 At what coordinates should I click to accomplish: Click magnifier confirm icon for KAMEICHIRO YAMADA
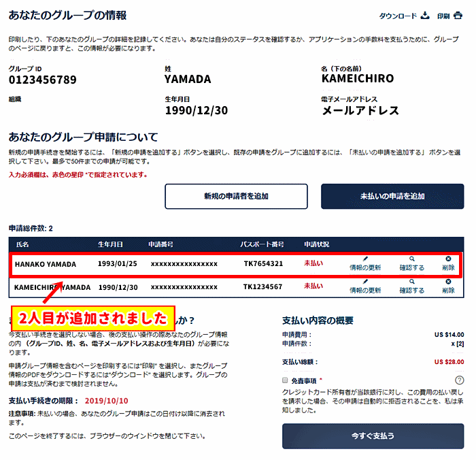(412, 282)
